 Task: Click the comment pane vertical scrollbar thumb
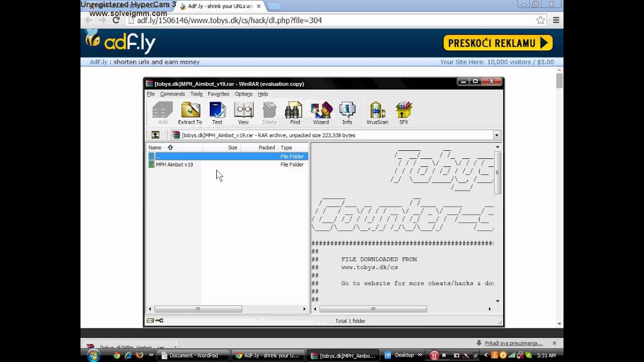(x=498, y=172)
